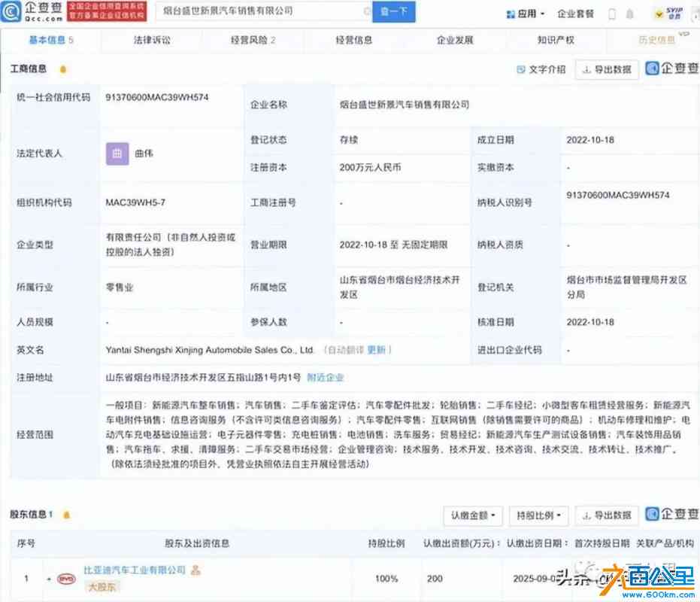Open the 认缴金额 dropdown filter
Screen dimensions: 700x602
point(473,515)
